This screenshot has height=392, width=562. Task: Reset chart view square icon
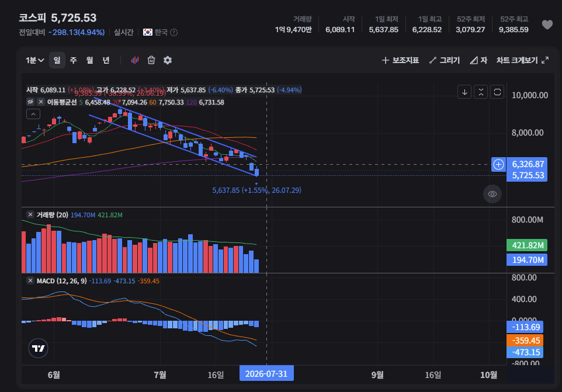tap(497, 92)
